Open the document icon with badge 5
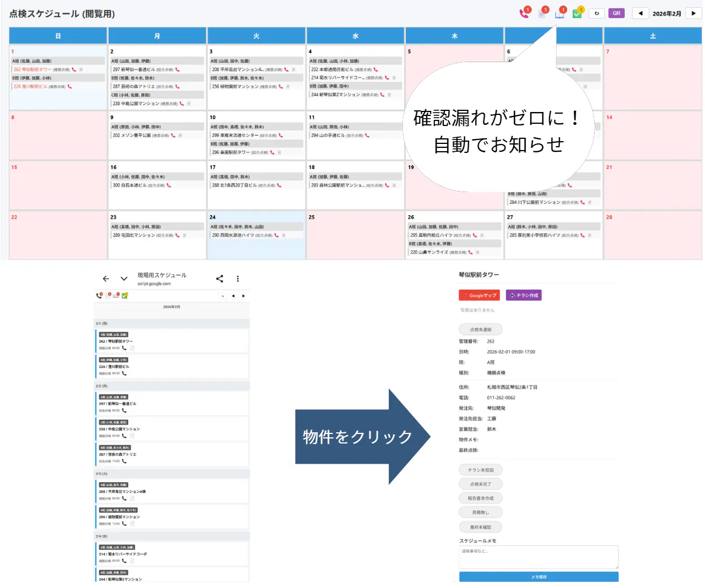Image resolution: width=705 pixels, height=588 pixels. (542, 13)
